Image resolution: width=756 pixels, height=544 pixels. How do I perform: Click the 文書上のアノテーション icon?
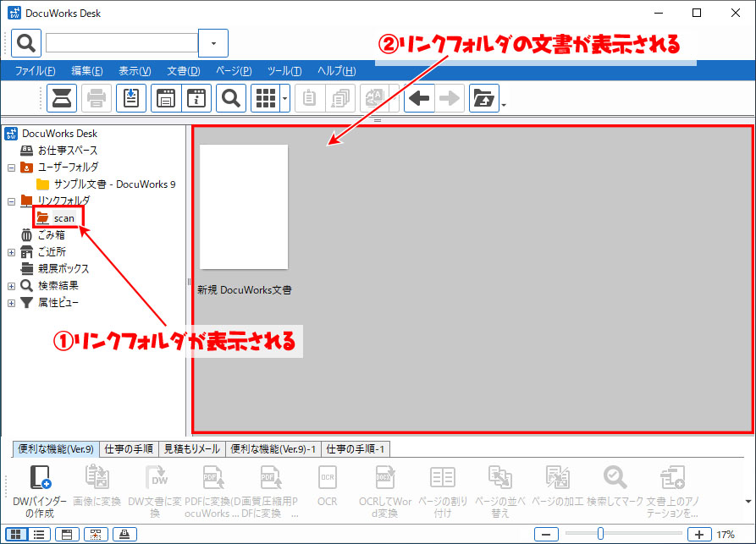click(672, 477)
